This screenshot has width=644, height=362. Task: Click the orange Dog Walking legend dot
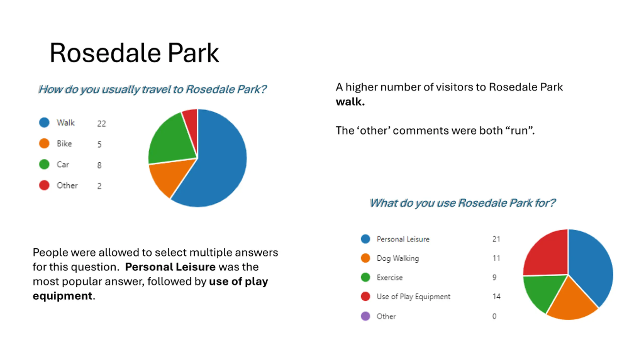click(365, 258)
